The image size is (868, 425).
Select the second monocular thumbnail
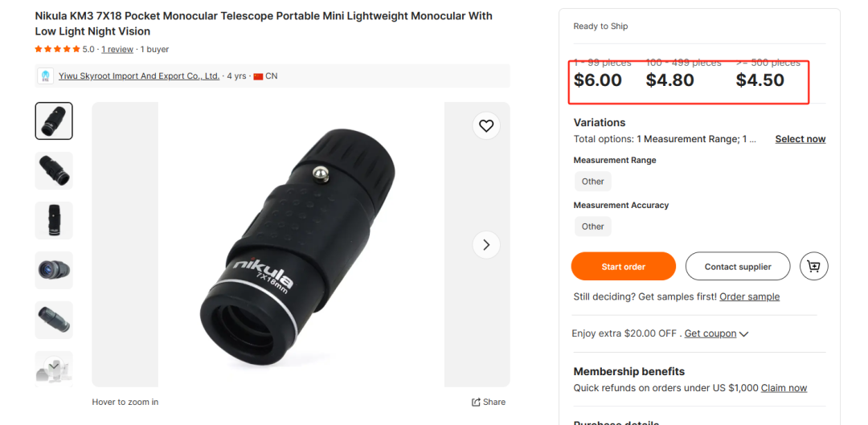pos(54,170)
